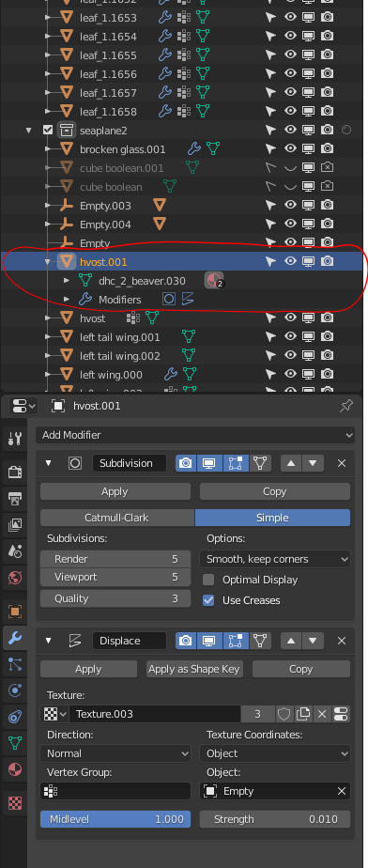Viewport: 368px width, 868px height.
Task: Adjust the Midlevel slider
Action: pos(115,819)
